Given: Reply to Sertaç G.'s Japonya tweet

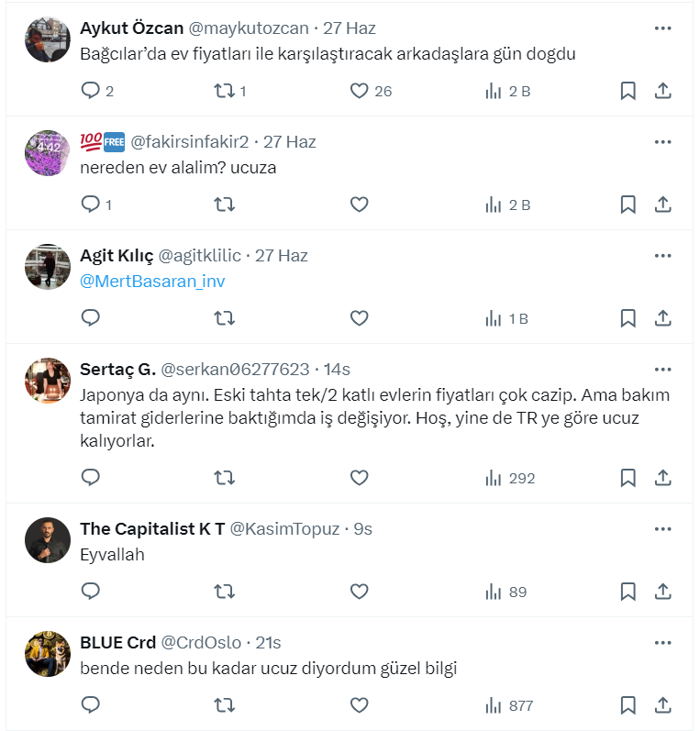Looking at the screenshot, I should (91, 478).
